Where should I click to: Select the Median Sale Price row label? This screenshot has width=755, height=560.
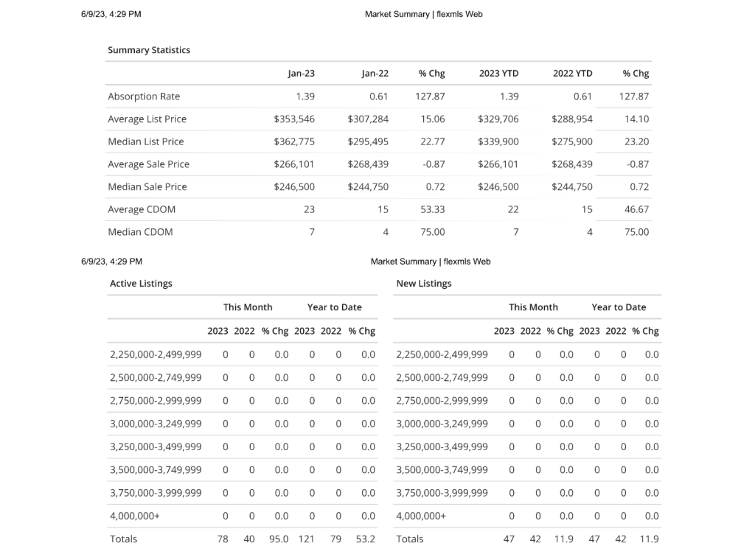tap(147, 187)
